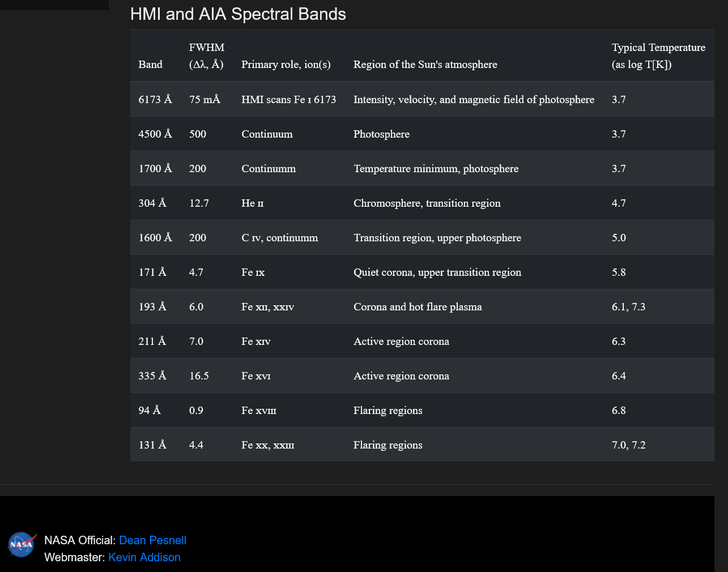Click Active region corona in 211 Å row
Viewport: 728px width, 572px height.
(401, 341)
